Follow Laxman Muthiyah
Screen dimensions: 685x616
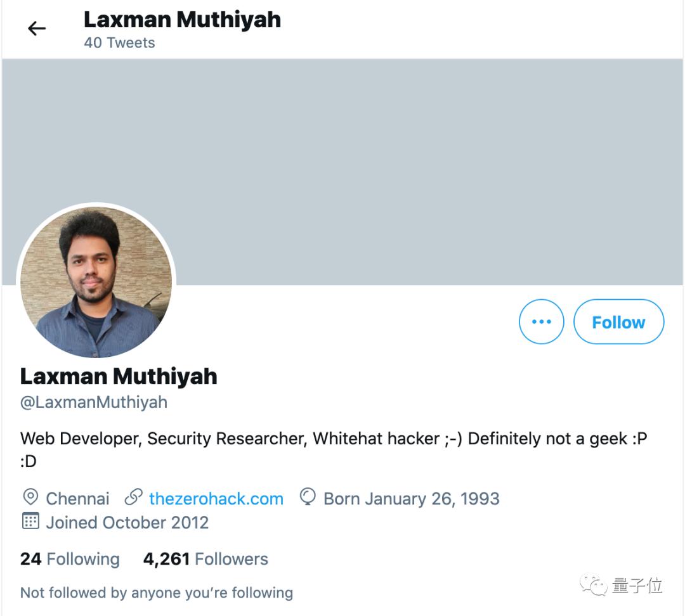(618, 322)
